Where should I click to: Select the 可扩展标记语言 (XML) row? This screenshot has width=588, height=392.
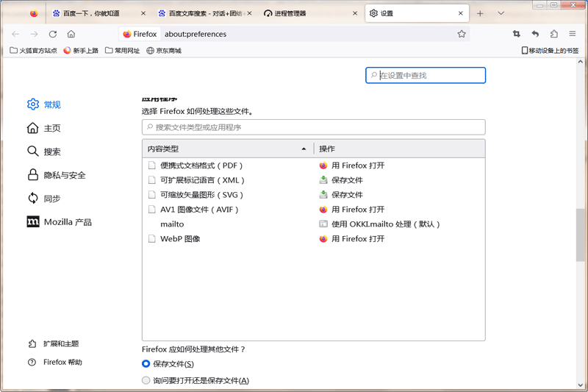[x=314, y=180]
